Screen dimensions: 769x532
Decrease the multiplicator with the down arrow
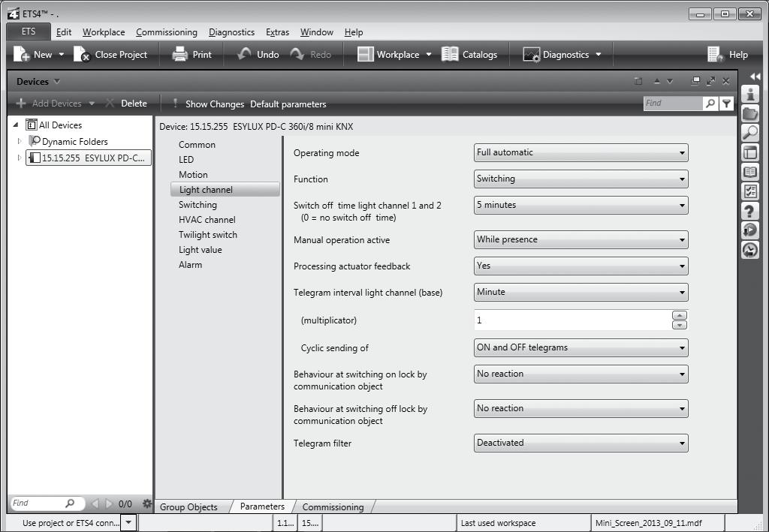(679, 325)
